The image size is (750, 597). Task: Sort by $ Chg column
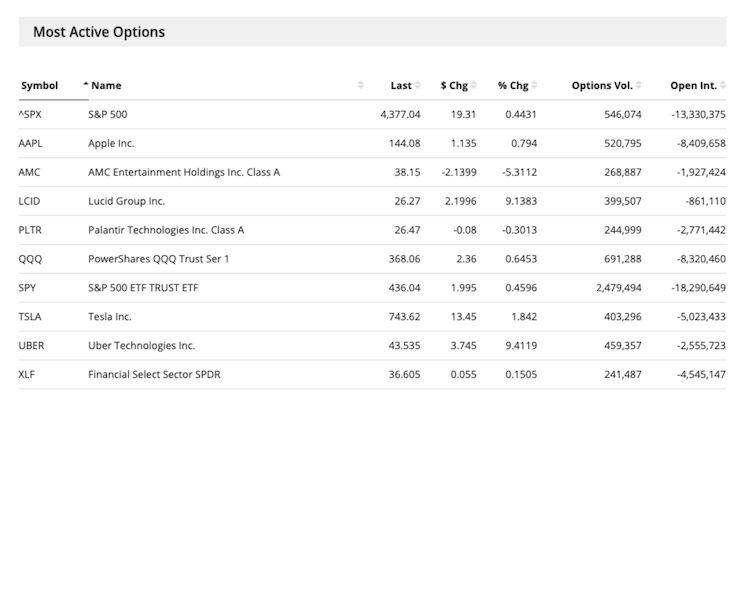pyautogui.click(x=454, y=86)
